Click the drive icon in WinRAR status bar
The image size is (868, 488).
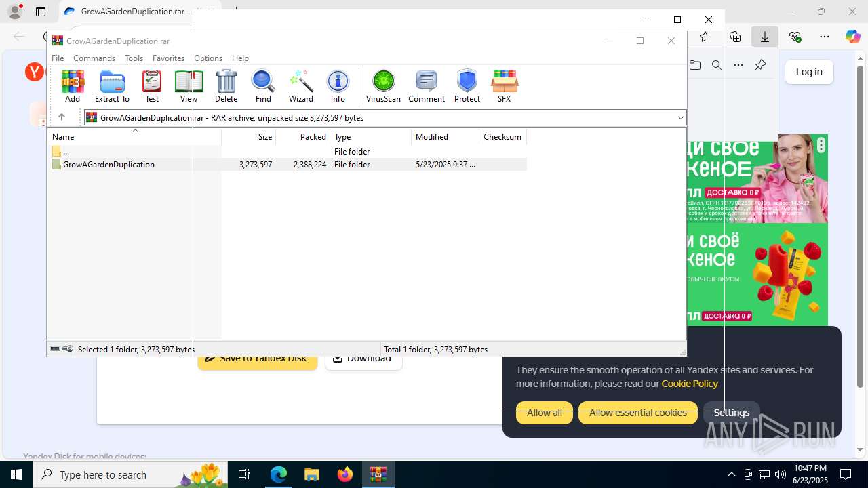[55, 349]
